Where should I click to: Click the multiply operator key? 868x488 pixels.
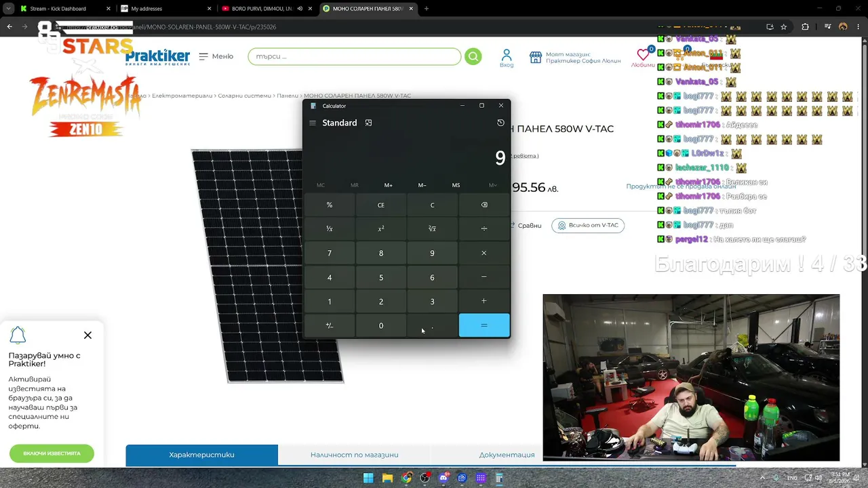pos(484,253)
